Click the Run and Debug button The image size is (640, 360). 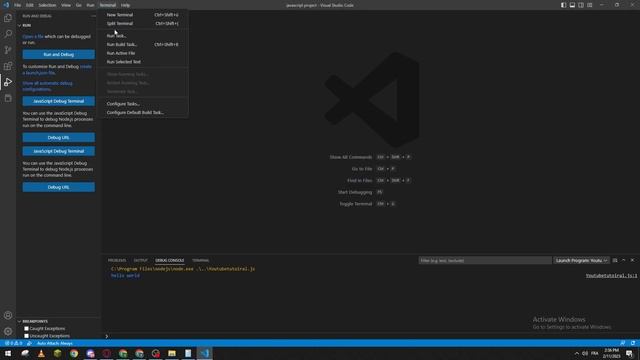[x=58, y=54]
